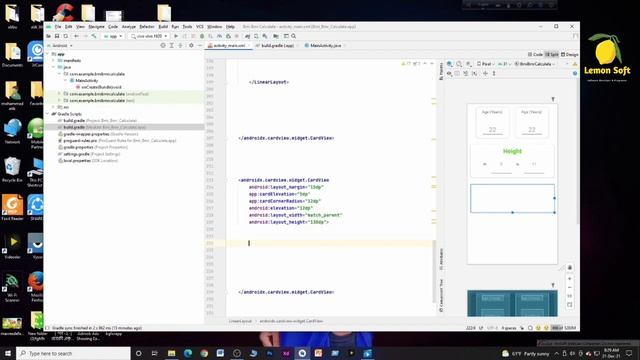Open the Attributes side tool window
This screenshot has height=360, width=640.
441,259
